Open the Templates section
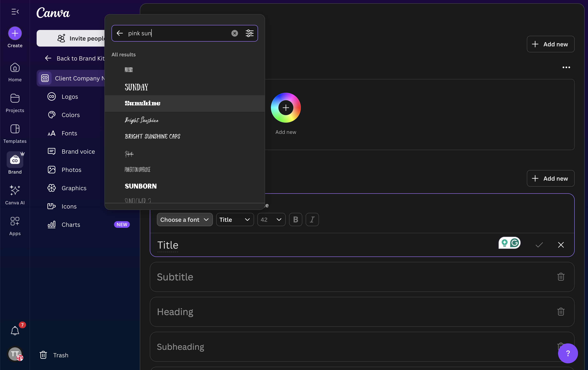This screenshot has height=370, width=588. (x=15, y=134)
